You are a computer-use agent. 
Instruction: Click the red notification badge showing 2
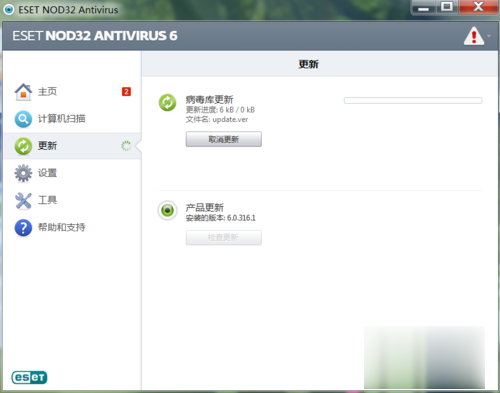pos(126,92)
